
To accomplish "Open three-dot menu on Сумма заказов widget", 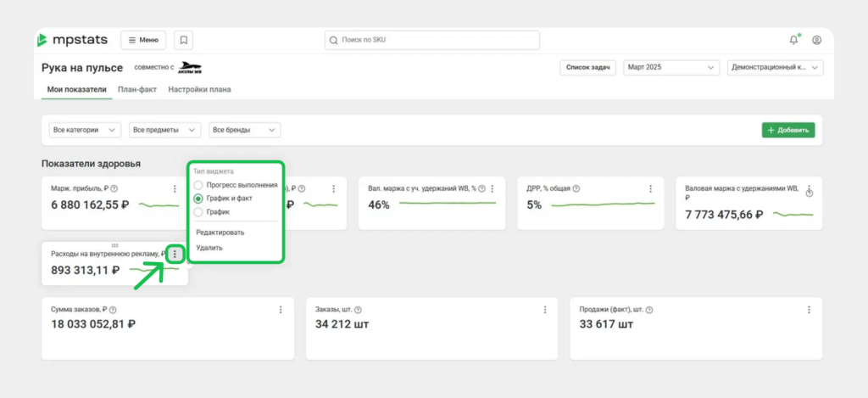I will (x=281, y=310).
